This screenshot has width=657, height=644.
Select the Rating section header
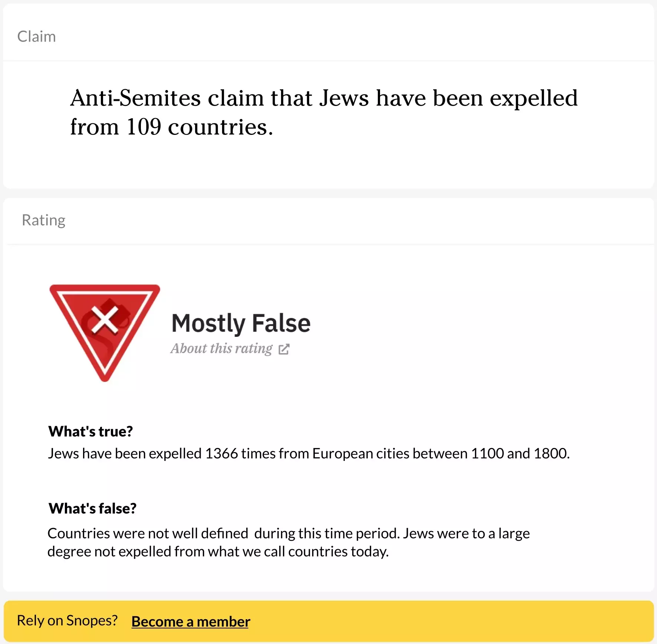[x=44, y=220]
